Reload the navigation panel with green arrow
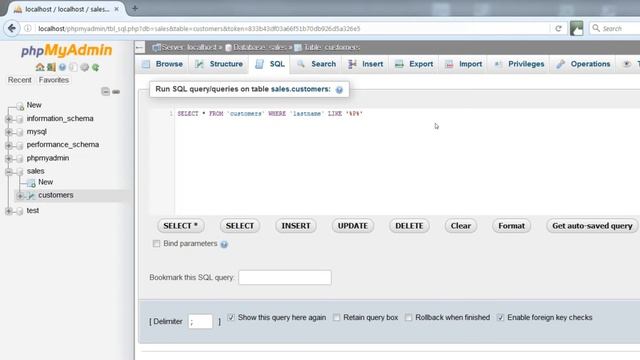 pos(96,67)
